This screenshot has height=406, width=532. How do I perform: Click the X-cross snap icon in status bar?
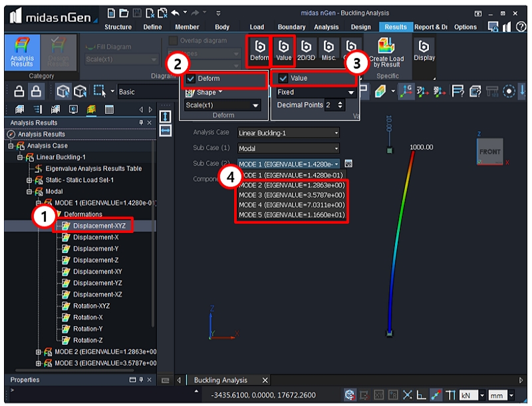point(407,395)
